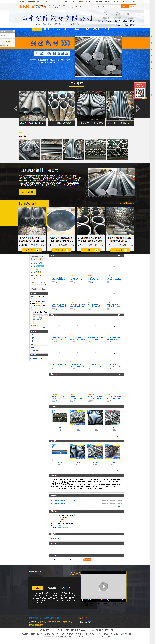Open the 公司动态 navigation tab
Screen dimensions: 155x644
(x=76, y=29)
